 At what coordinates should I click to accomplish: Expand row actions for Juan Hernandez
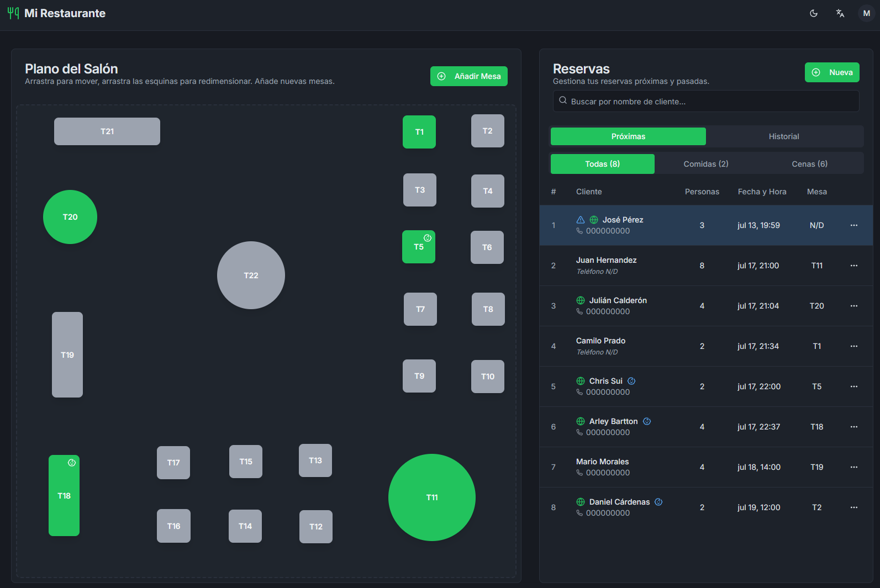(853, 266)
